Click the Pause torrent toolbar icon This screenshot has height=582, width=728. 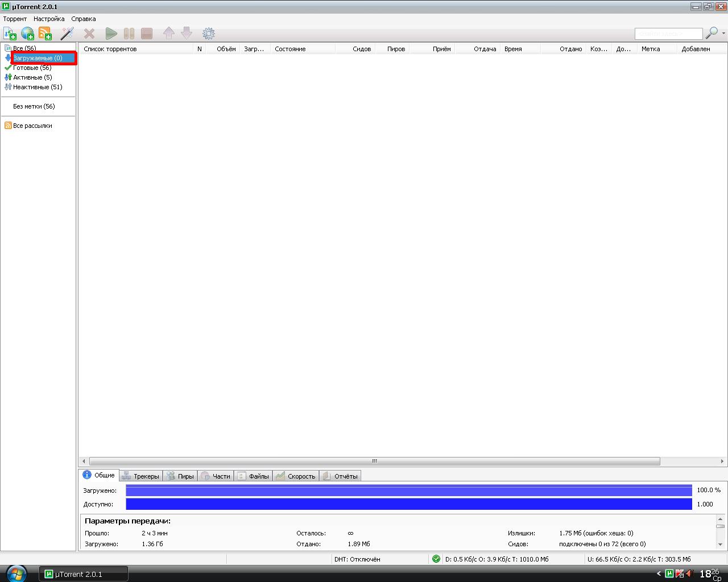click(x=129, y=34)
